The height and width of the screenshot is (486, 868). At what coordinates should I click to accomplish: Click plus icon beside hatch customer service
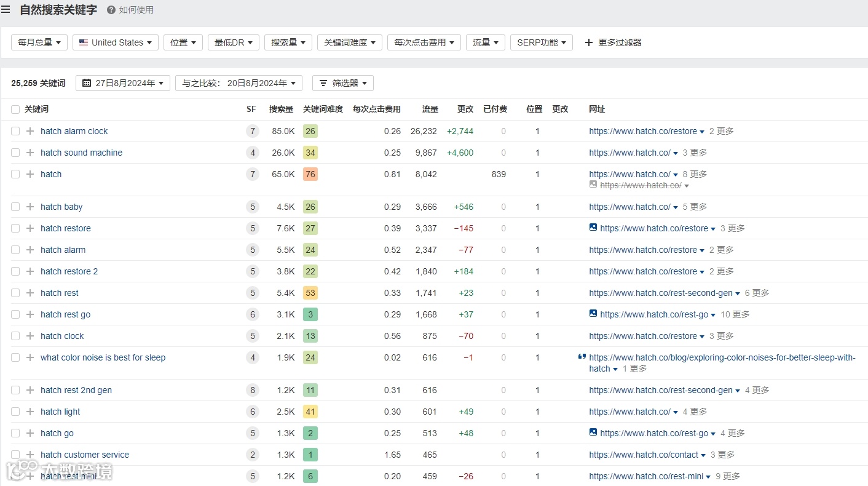click(x=30, y=455)
